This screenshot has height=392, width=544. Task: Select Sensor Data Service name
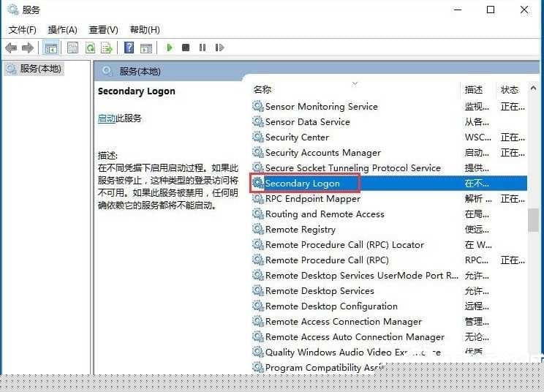click(308, 121)
